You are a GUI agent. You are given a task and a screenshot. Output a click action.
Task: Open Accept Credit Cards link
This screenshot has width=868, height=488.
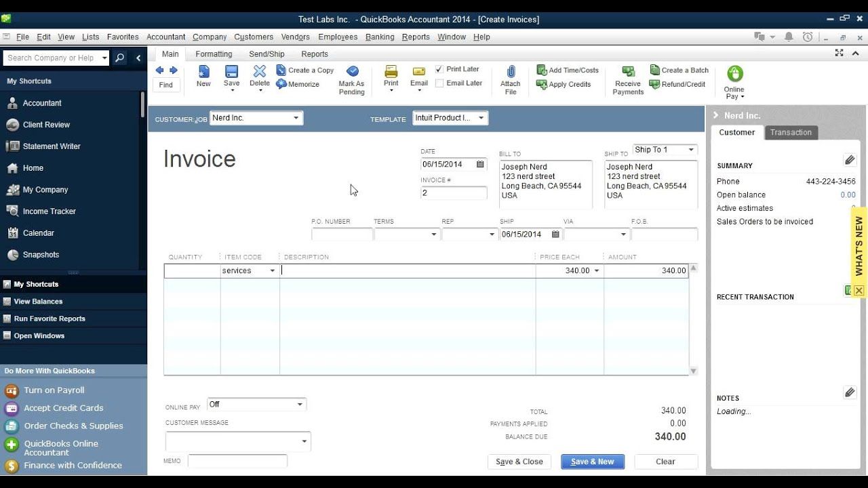point(64,408)
